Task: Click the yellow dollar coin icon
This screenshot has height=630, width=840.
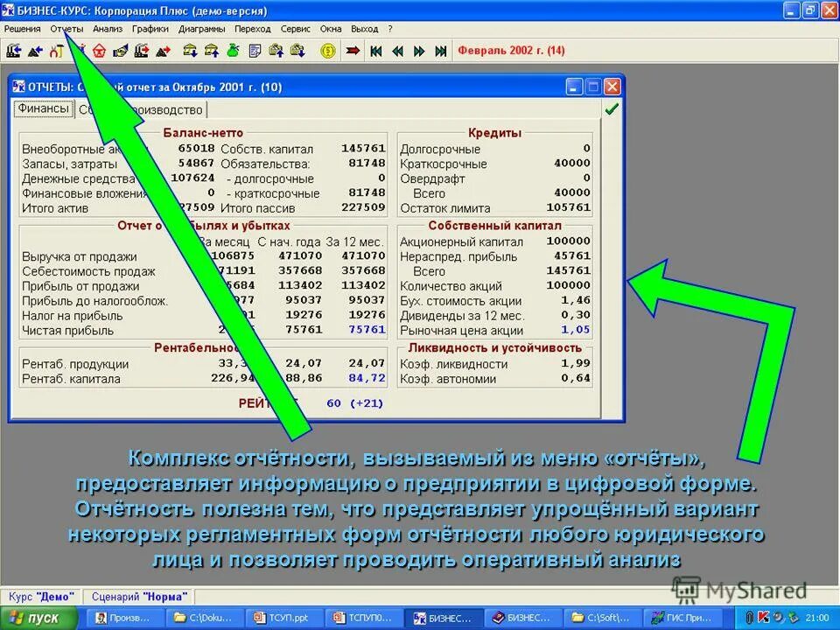Action: tap(328, 51)
